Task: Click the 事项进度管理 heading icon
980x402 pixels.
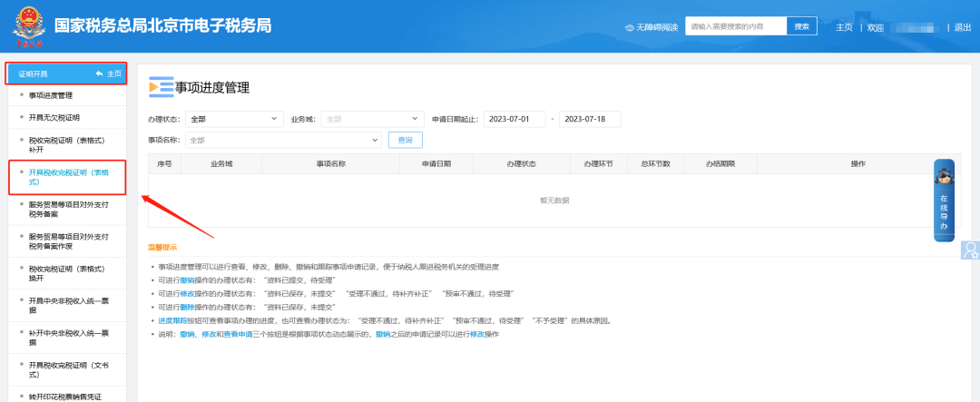Action: click(161, 87)
